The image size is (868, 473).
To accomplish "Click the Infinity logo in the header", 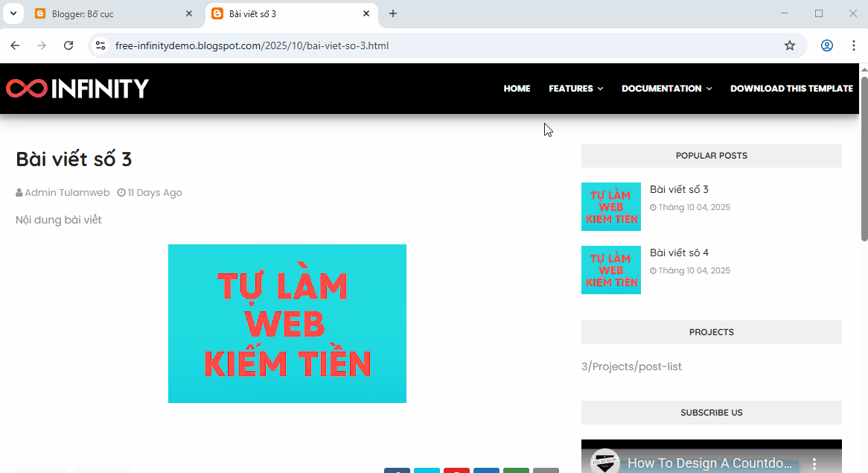I will [77, 89].
